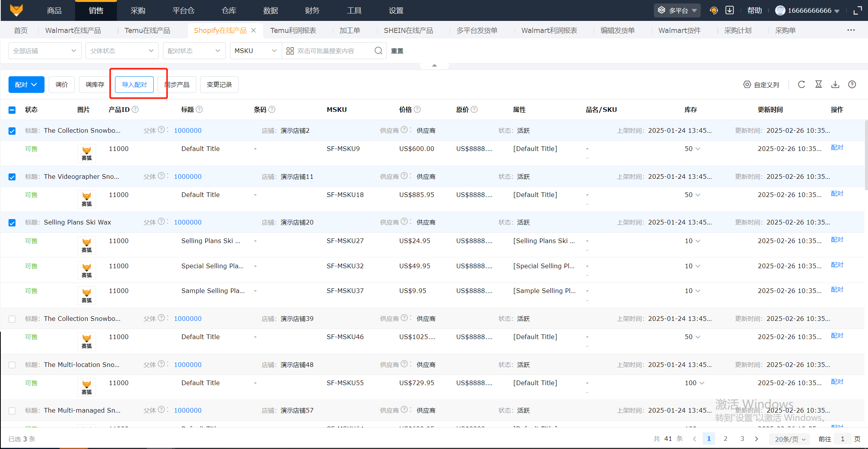Click the orange notification icon in the header
The height and width of the screenshot is (449, 868).
(x=714, y=10)
